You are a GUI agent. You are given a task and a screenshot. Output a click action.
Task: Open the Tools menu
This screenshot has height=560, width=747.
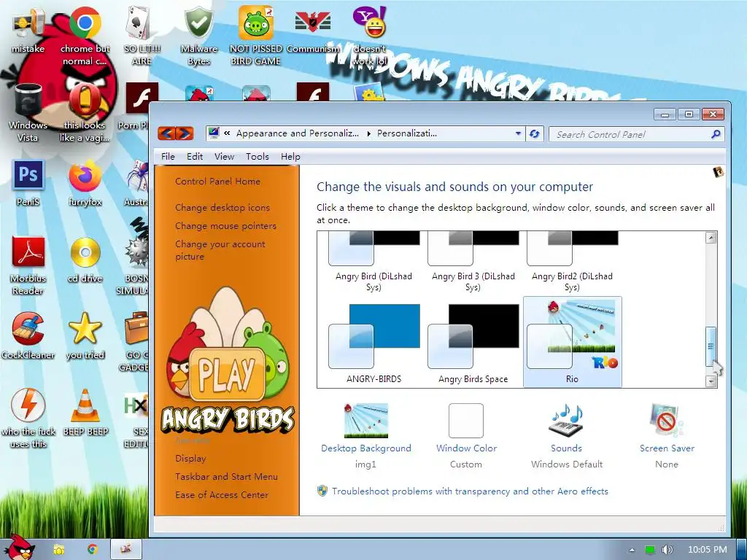click(x=258, y=156)
